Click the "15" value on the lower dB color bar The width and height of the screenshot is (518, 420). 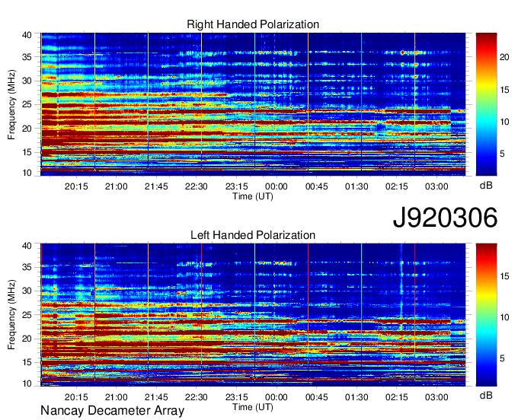(504, 276)
